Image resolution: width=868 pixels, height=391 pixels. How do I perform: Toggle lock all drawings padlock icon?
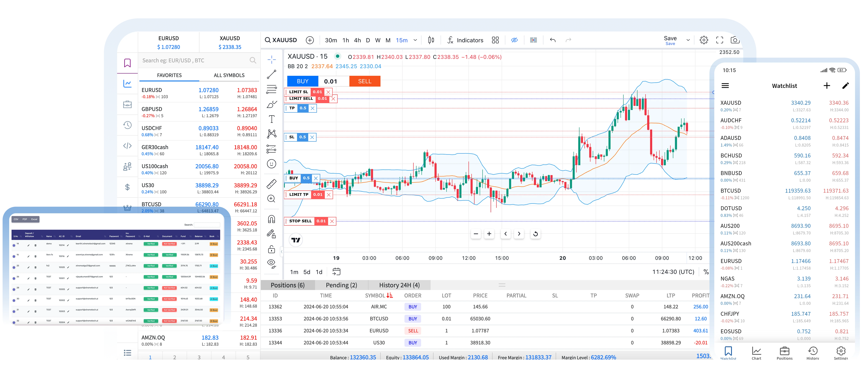272,249
